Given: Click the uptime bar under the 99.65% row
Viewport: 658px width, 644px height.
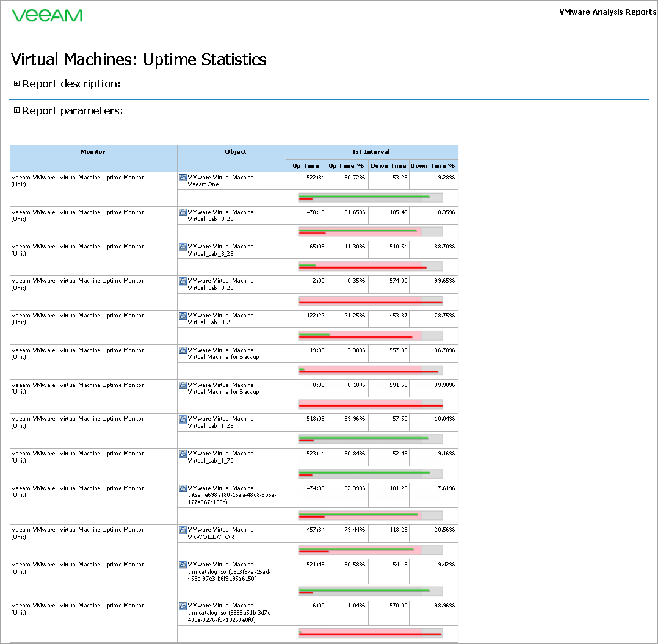Looking at the screenshot, I should pyautogui.click(x=371, y=301).
